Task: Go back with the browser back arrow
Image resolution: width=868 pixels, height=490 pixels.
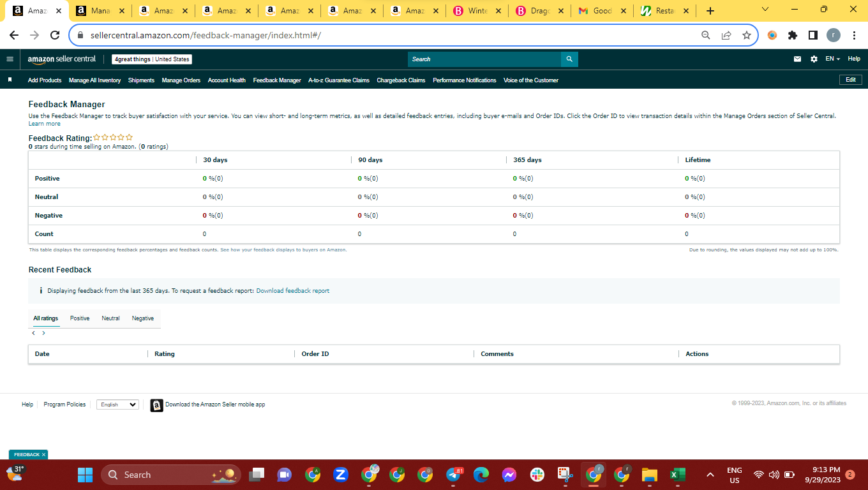Action: tap(14, 35)
